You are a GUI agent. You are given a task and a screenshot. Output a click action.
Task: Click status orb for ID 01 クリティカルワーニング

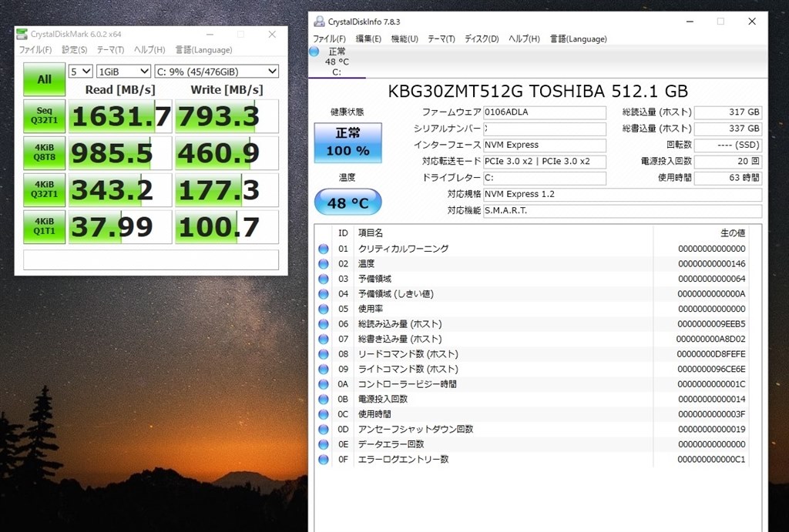click(x=323, y=249)
